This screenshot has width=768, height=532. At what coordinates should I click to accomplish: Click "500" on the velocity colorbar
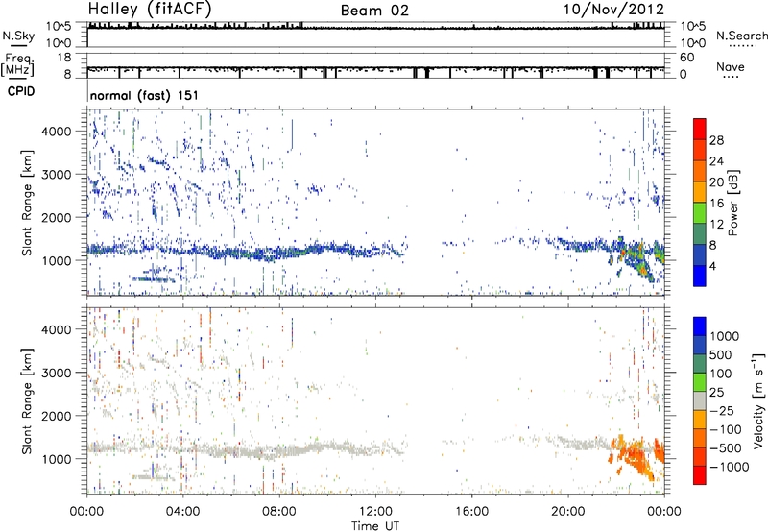tap(721, 355)
